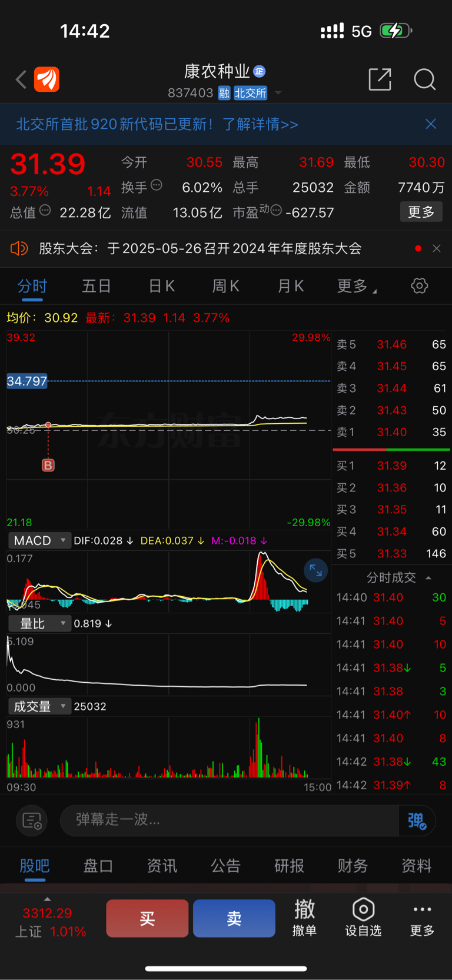Tap the info icon next to 市盈动
Image resolution: width=452 pixels, height=980 pixels.
coord(276,210)
